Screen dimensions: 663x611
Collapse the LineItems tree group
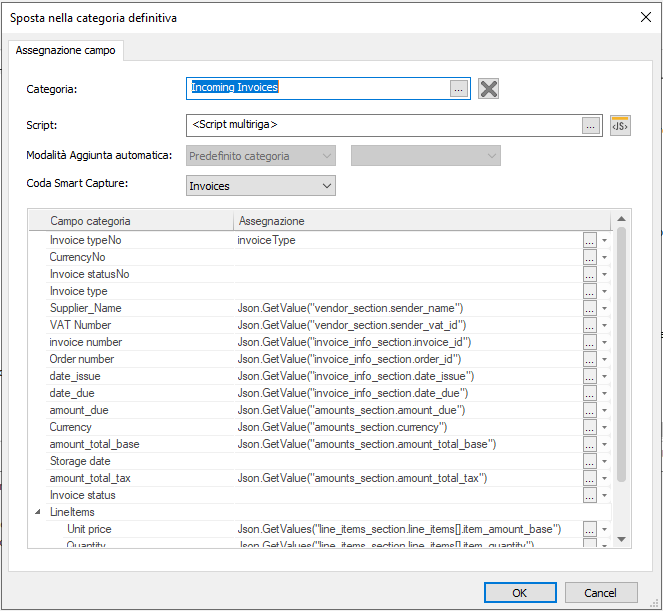[x=38, y=512]
